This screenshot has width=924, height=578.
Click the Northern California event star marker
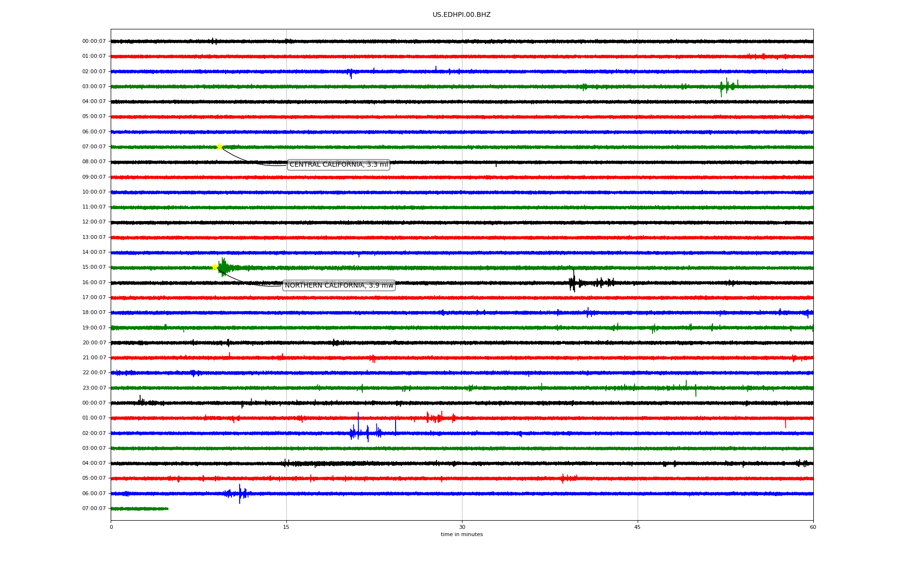(x=215, y=267)
